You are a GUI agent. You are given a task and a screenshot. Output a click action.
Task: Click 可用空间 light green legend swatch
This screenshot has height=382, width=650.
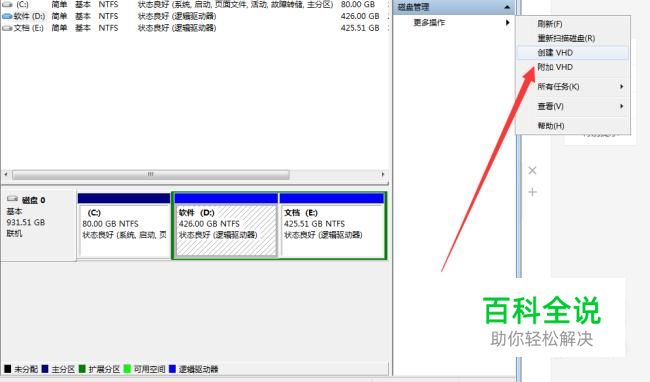[x=127, y=369]
